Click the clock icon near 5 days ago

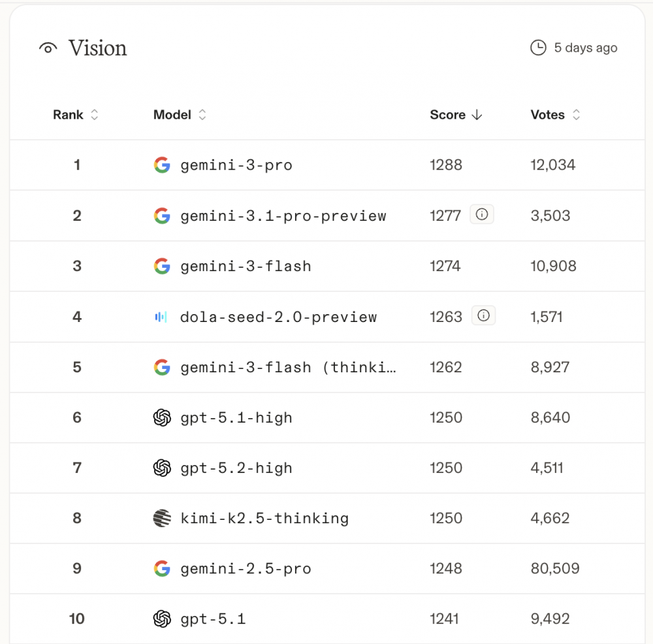(538, 48)
